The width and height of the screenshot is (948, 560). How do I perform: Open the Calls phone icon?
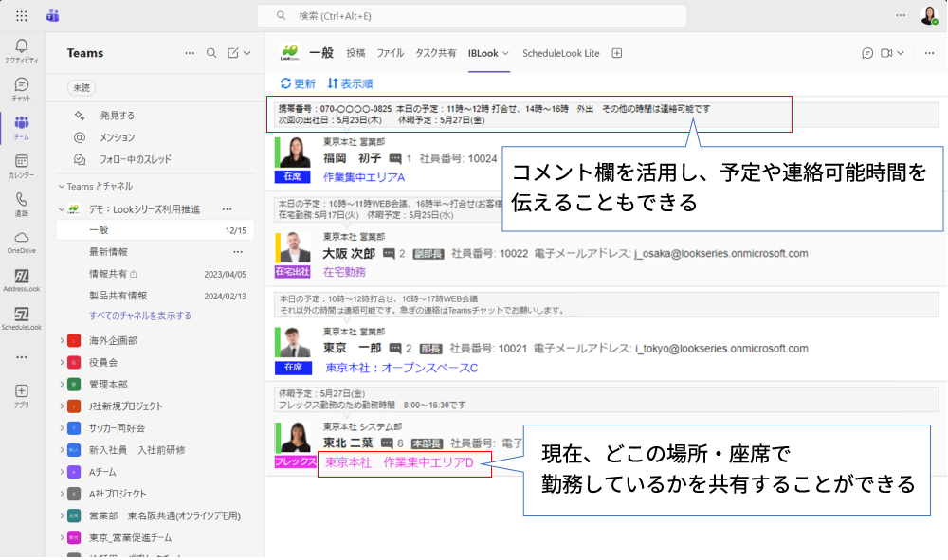coord(21,204)
